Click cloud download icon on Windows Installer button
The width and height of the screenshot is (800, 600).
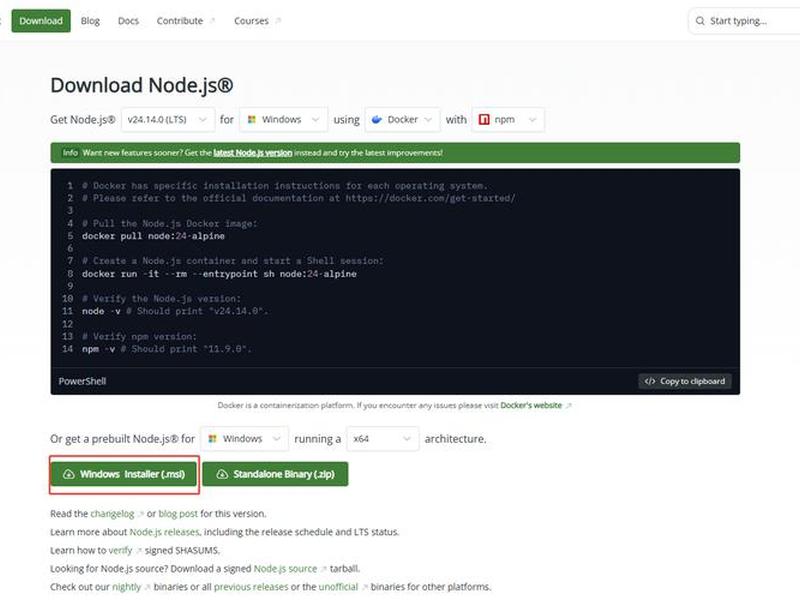(68, 474)
